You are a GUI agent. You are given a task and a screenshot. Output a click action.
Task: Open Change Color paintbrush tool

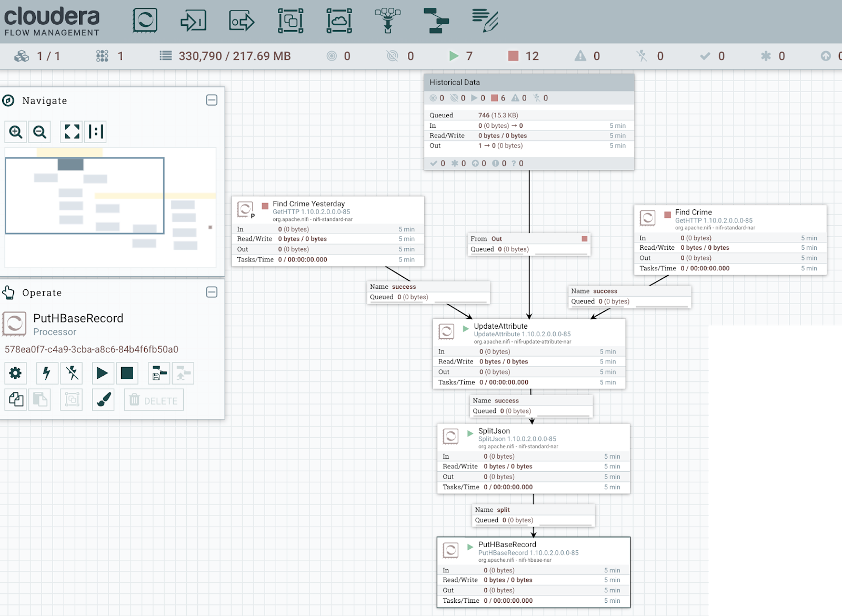pyautogui.click(x=103, y=400)
